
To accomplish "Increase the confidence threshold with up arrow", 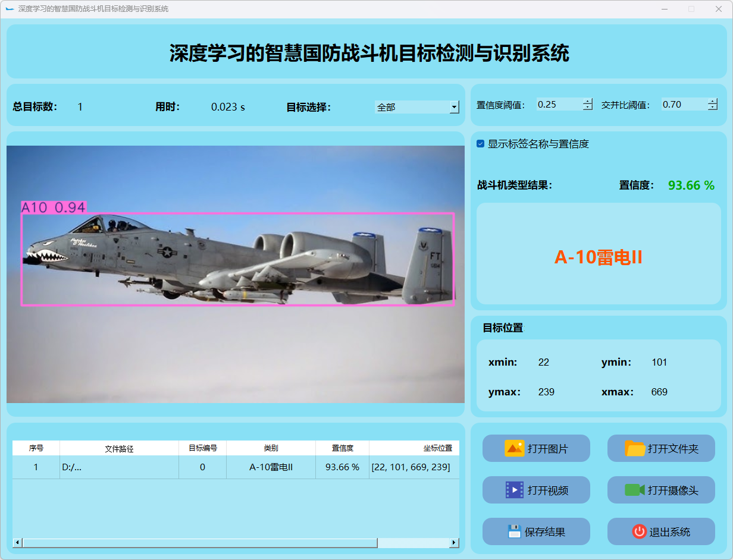I will pyautogui.click(x=588, y=101).
